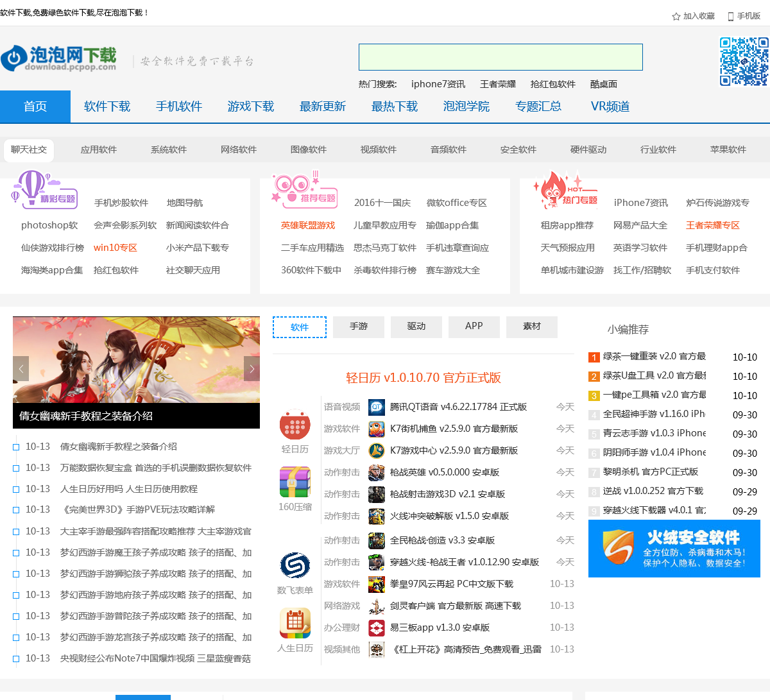
Task: Open the 人生日历 app icon
Action: [x=295, y=623]
